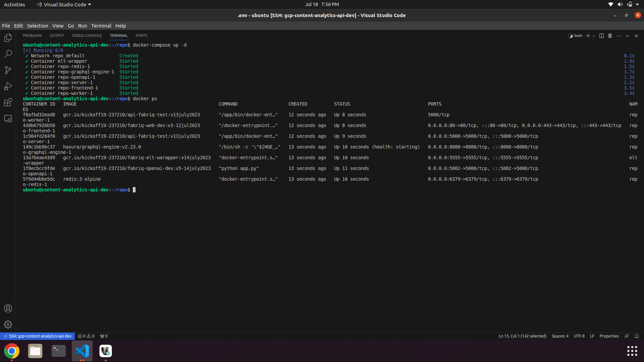Viewport: 644px width, 362px height.
Task: Click the hasura/graphql-engine:v2.23.0 image text
Action: [102, 147]
